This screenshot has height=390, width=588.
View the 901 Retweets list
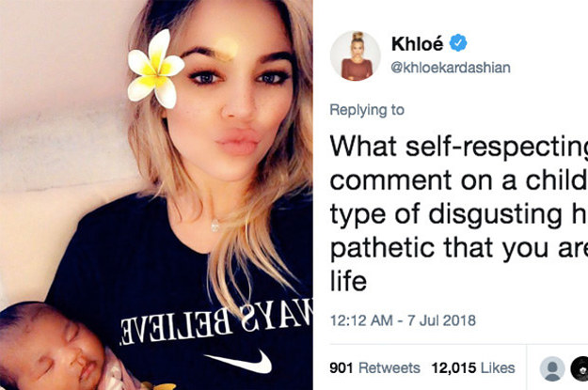[x=374, y=367]
